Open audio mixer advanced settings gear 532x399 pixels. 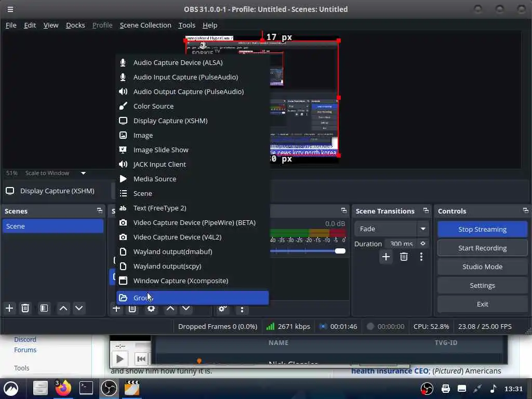(222, 309)
